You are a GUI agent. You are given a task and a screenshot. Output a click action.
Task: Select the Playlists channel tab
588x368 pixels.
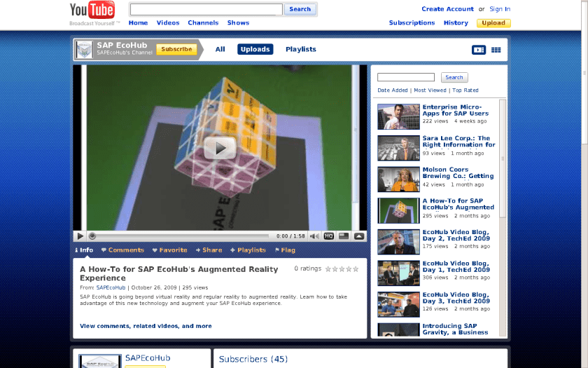pyautogui.click(x=300, y=49)
